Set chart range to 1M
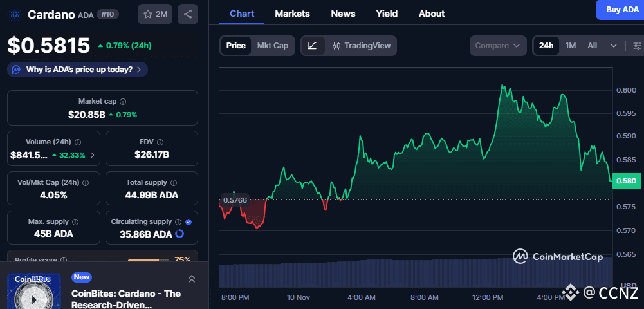 pos(571,46)
